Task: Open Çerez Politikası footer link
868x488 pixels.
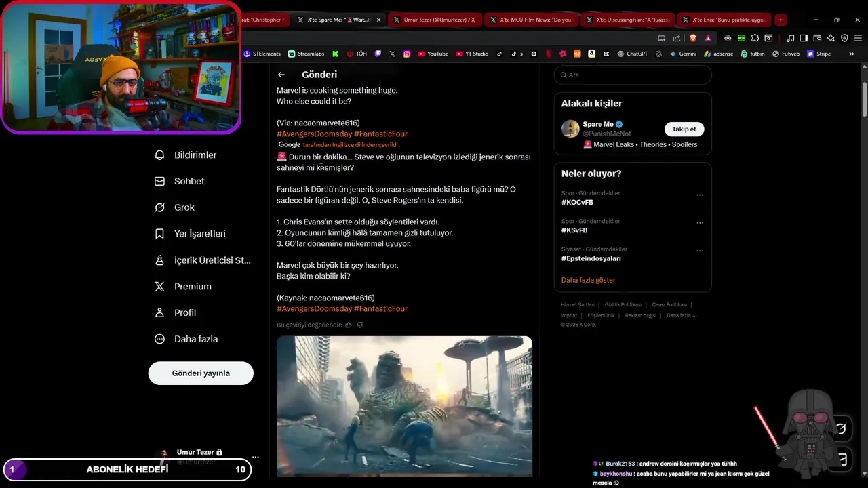Action: (669, 305)
